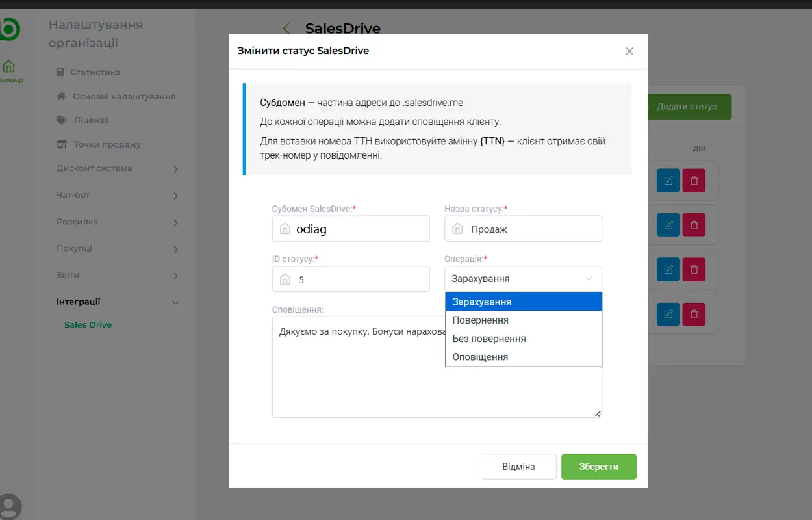Expand the Дисконт система section

click(x=117, y=168)
